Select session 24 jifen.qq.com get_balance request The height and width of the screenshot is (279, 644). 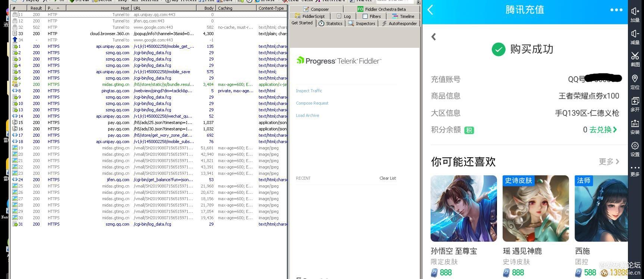pyautogui.click(x=149, y=180)
